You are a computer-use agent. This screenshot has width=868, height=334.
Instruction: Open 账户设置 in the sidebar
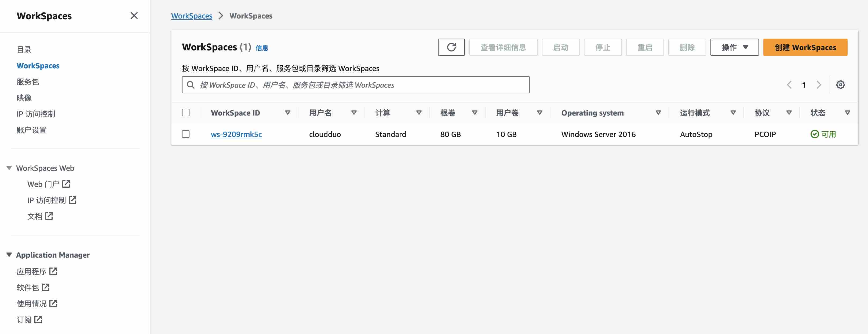point(31,130)
